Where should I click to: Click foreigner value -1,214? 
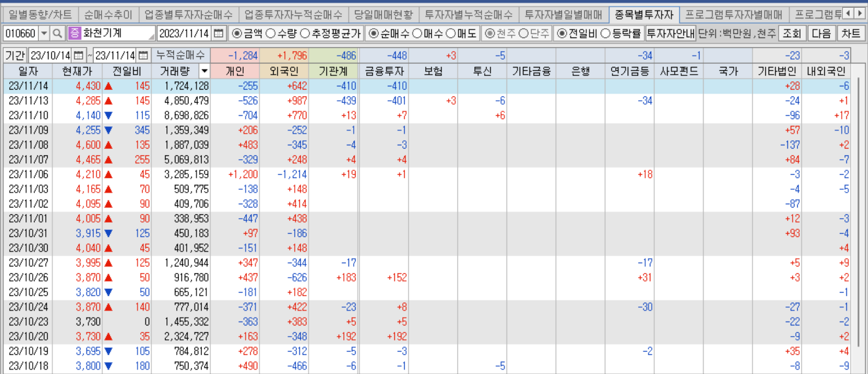292,174
